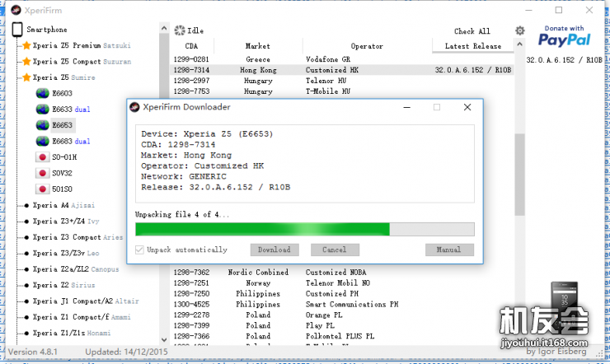Screen dimensions: 610x364
Task: Expand the Xperia Z2 Sirius node
Action: coord(26,285)
